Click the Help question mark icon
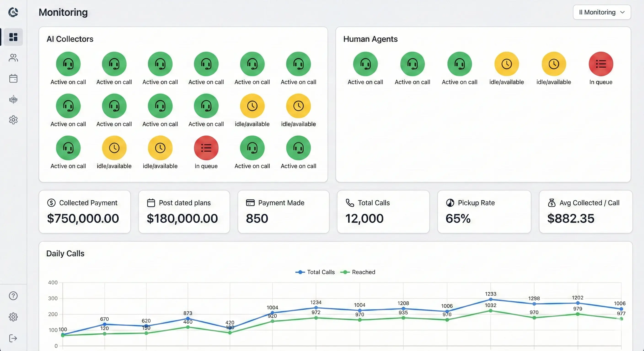Image resolution: width=644 pixels, height=351 pixels. [x=13, y=296]
